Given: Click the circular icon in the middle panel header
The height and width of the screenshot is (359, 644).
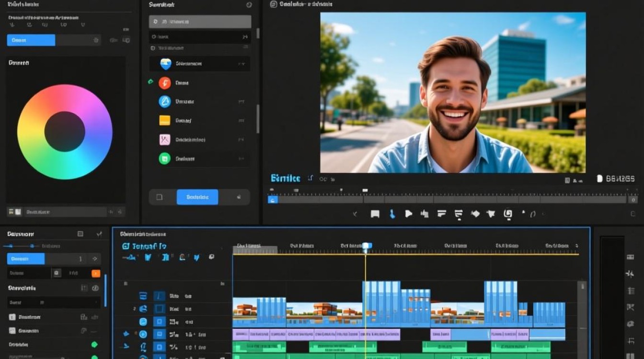Looking at the screenshot, I should 249,5.
